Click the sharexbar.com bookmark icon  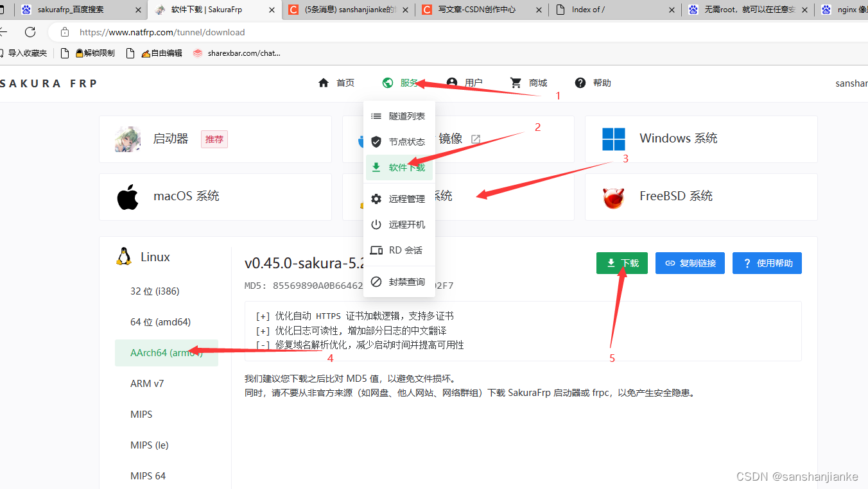[x=198, y=53]
